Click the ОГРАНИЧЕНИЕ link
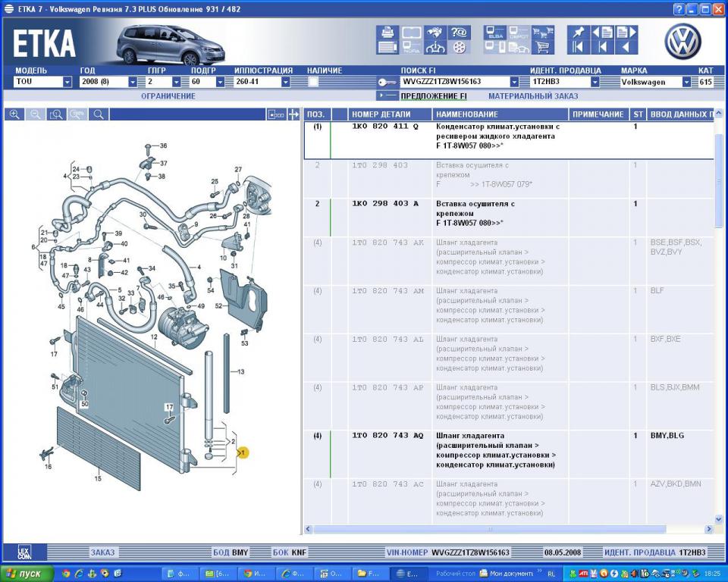This screenshot has height=582, width=728. (x=168, y=96)
